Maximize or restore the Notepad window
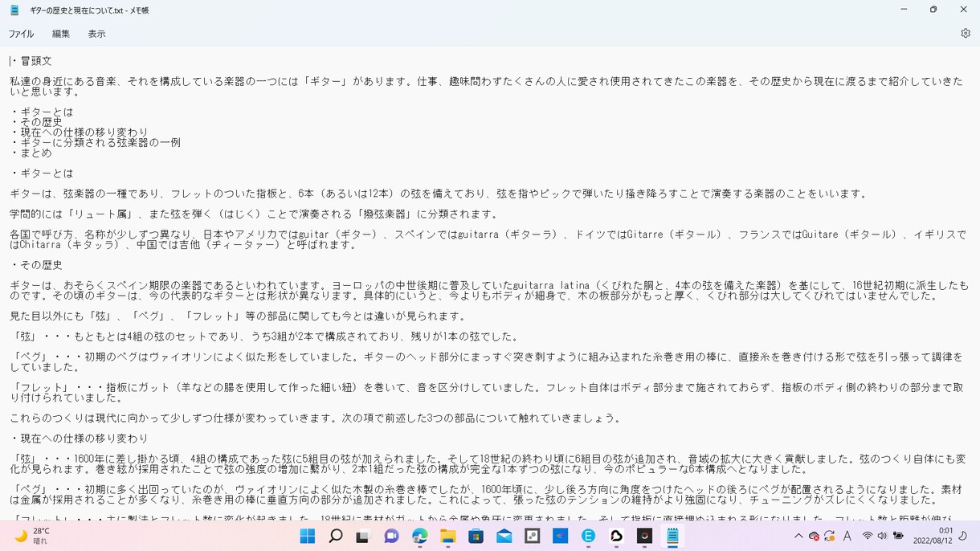Image resolution: width=980 pixels, height=551 pixels. [x=933, y=10]
